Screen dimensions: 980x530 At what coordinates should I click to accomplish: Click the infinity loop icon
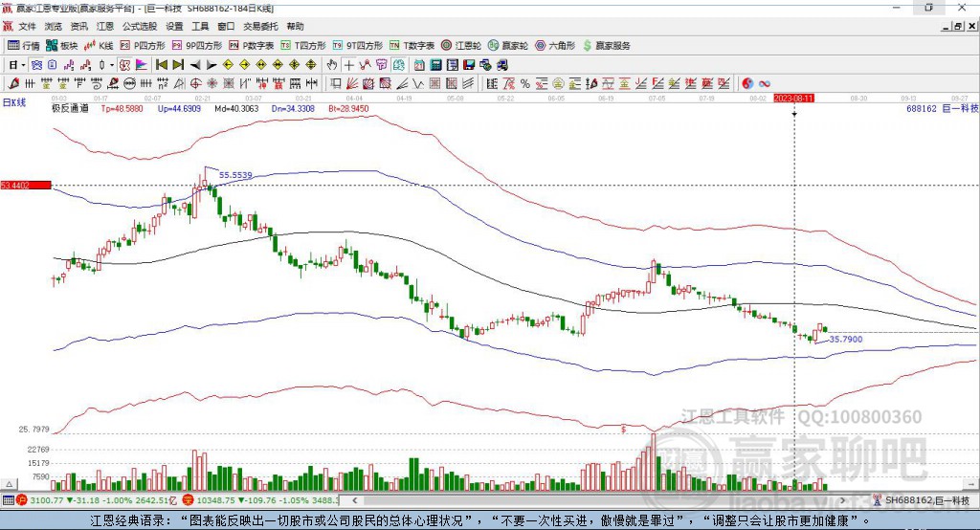coord(764,83)
